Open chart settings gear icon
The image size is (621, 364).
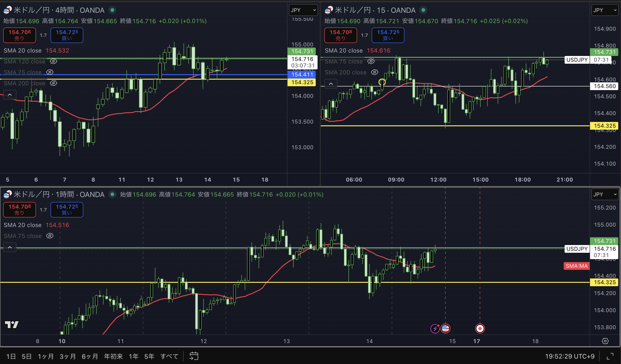pyautogui.click(x=605, y=341)
